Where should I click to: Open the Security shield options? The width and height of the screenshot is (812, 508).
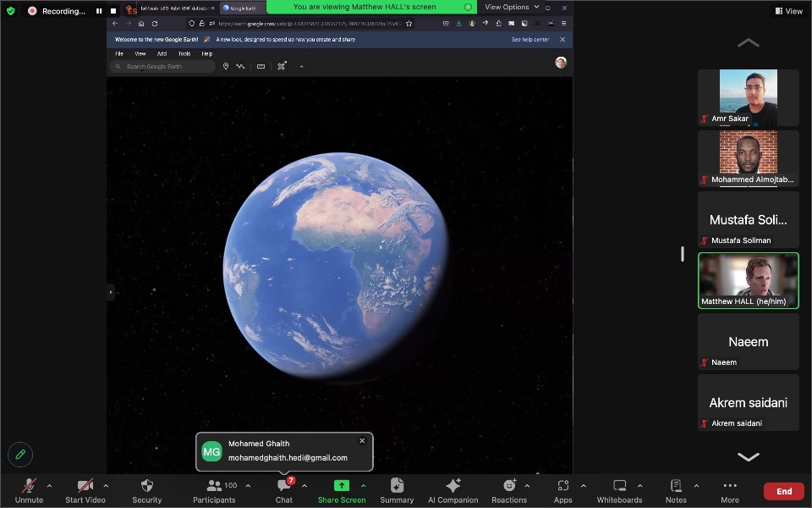pyautogui.click(x=147, y=491)
